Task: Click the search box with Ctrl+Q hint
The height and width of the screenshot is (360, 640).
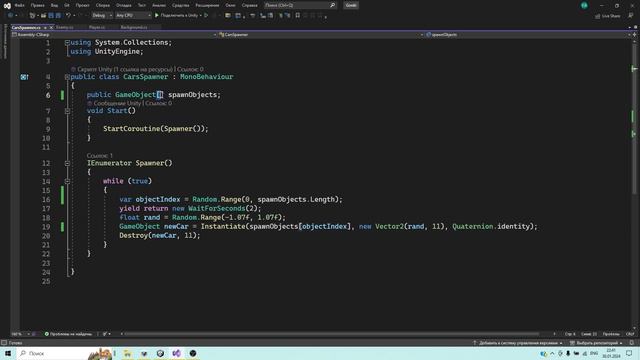Action: (300, 5)
